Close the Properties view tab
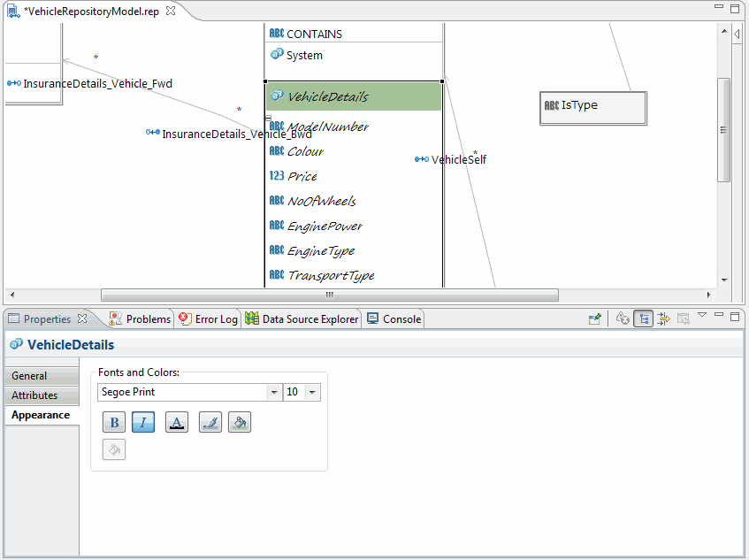749x560 pixels. click(82, 318)
